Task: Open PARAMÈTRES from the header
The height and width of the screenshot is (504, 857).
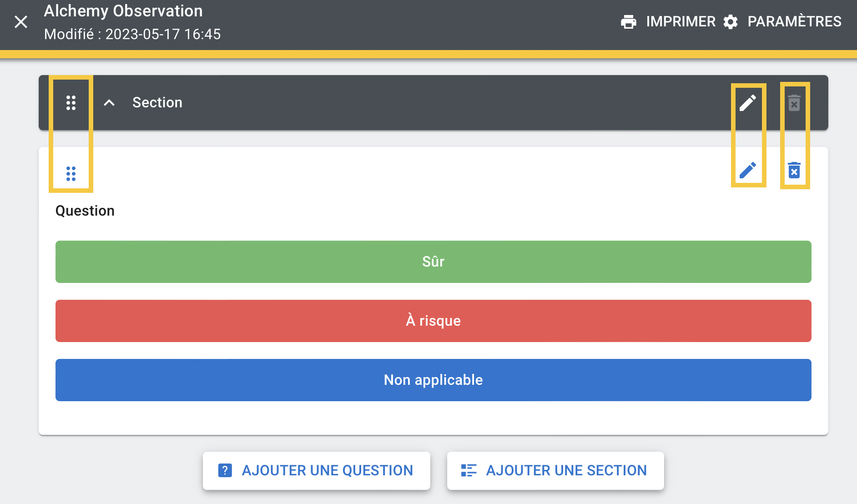Action: [794, 22]
